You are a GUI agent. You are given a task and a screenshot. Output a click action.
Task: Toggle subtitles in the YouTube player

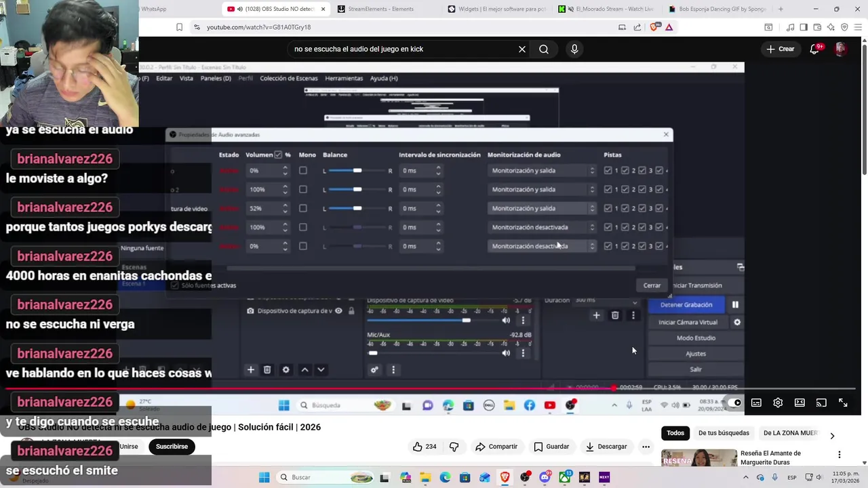(756, 403)
